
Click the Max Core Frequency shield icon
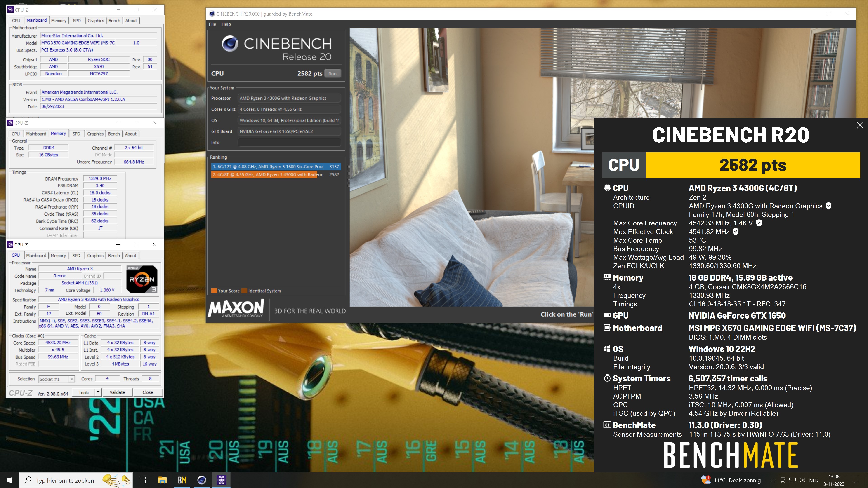coord(759,223)
